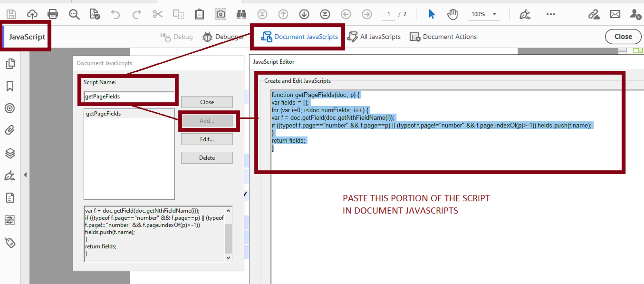Open Document JavaScripts tool

point(299,37)
